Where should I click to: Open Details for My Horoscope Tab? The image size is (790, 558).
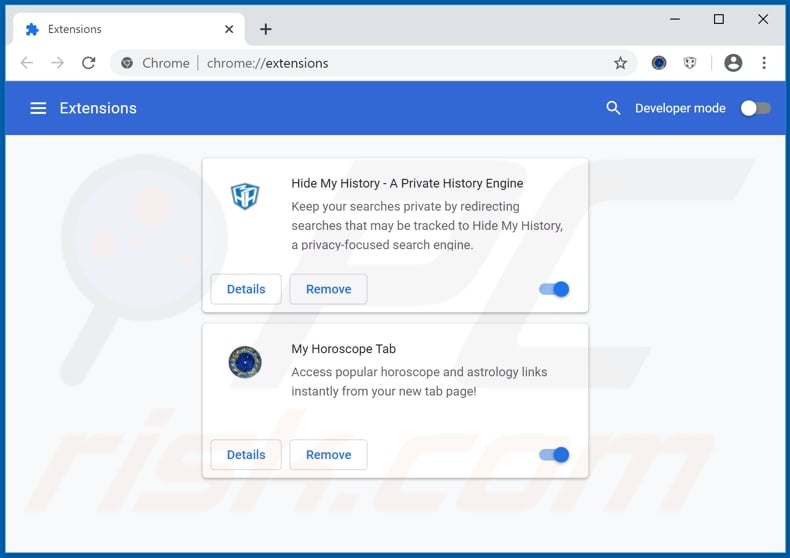click(246, 455)
